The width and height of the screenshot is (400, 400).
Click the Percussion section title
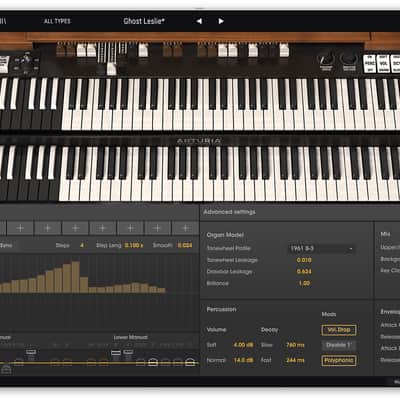tap(221, 309)
